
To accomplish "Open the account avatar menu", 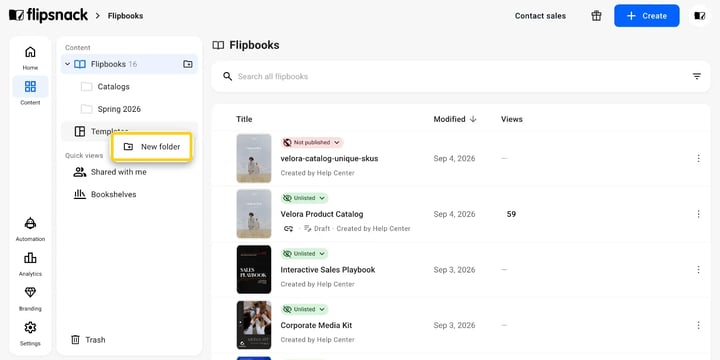I will (700, 16).
